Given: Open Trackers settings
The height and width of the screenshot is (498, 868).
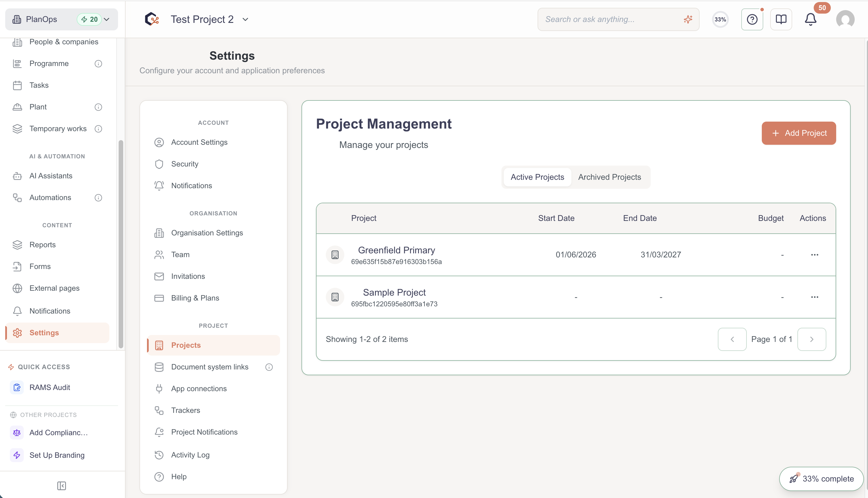Looking at the screenshot, I should pyautogui.click(x=213, y=411).
